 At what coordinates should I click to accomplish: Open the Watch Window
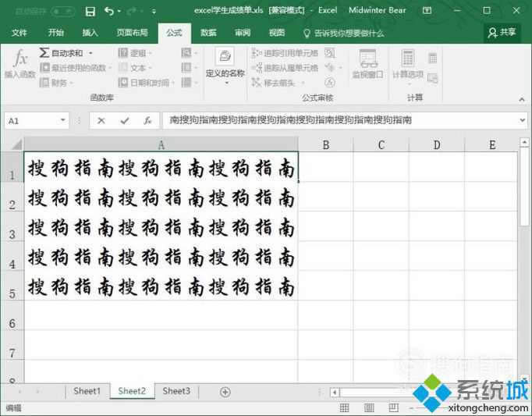point(367,64)
